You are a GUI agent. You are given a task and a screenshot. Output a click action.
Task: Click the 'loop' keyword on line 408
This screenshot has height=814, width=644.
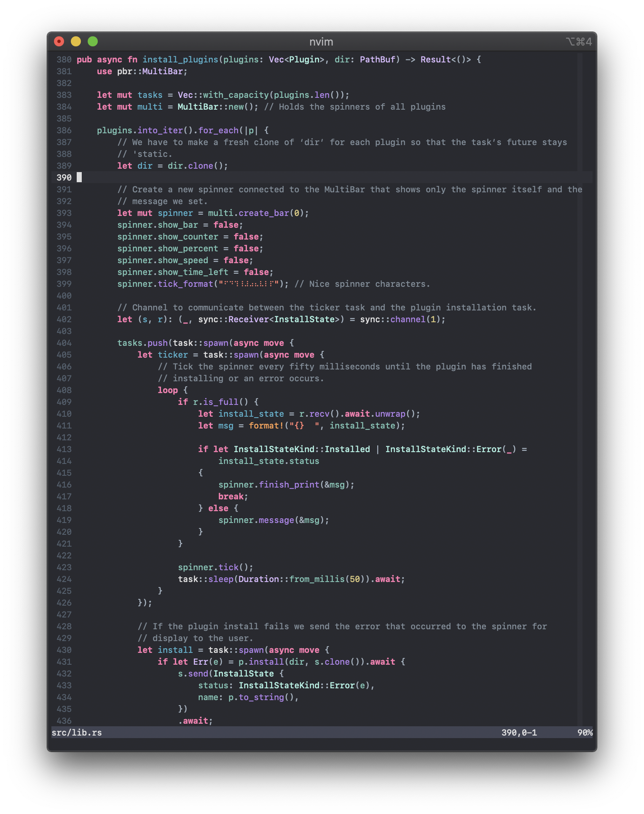[x=168, y=390]
